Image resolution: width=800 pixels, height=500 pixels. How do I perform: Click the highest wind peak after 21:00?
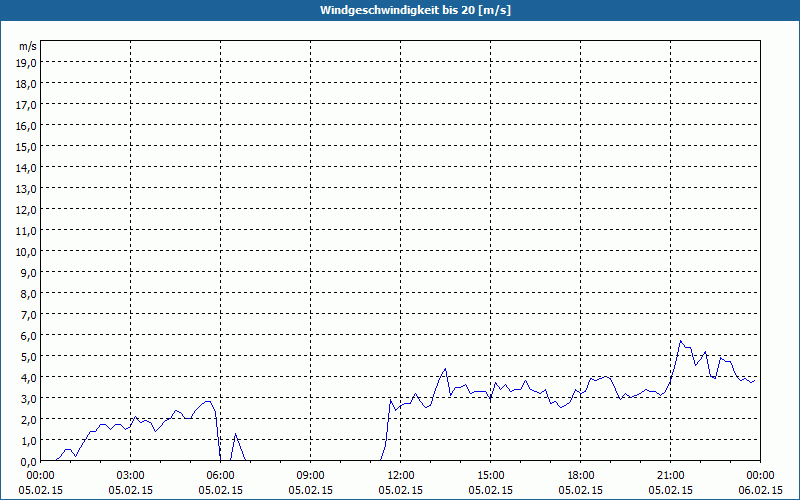[x=680, y=341]
